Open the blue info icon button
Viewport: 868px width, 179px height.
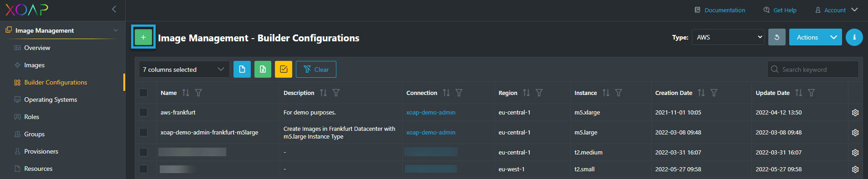(x=854, y=37)
